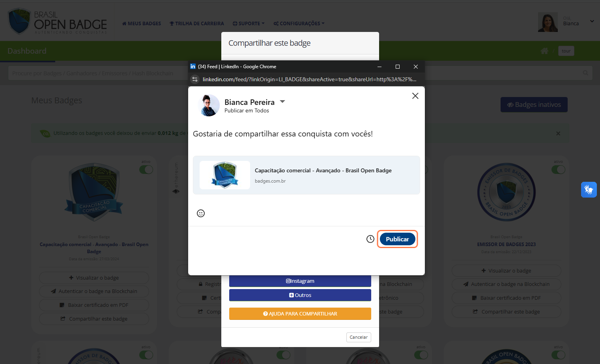Open the TRILHA DE CARREIRA menu item

click(197, 24)
